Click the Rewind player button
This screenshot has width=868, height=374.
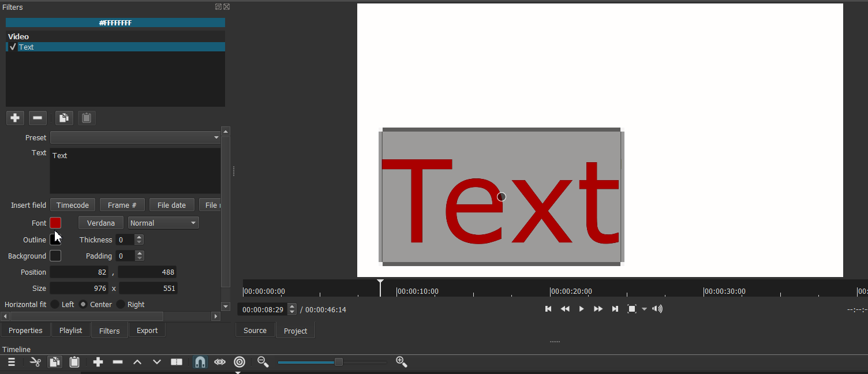click(565, 309)
